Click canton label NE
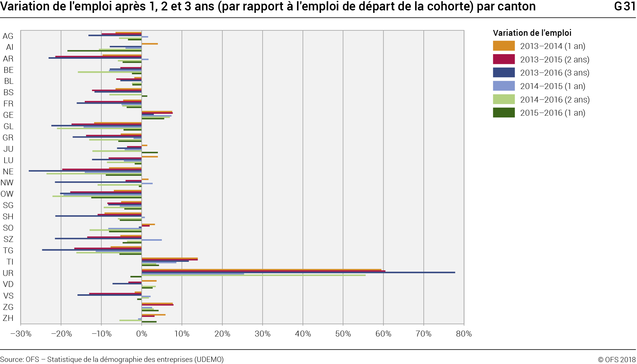 click(8, 172)
